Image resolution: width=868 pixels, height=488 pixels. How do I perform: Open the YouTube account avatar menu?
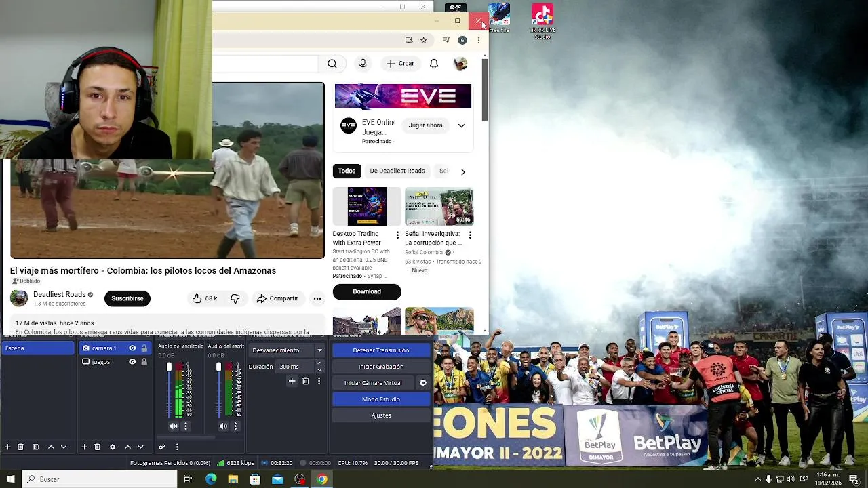click(460, 64)
